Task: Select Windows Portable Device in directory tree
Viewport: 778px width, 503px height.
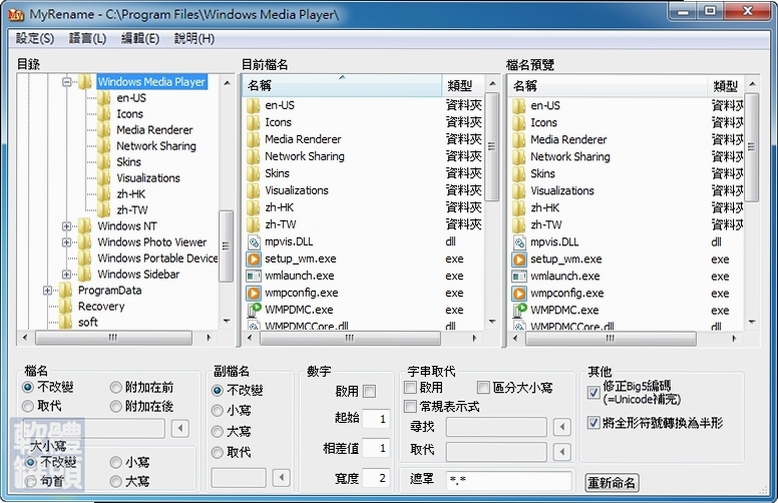Action: (x=157, y=258)
